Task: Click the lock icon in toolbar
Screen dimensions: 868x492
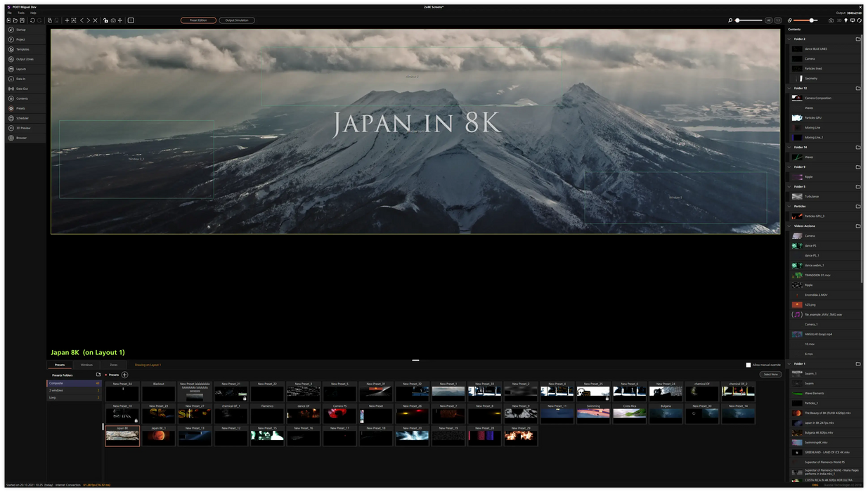Action: pyautogui.click(x=105, y=20)
